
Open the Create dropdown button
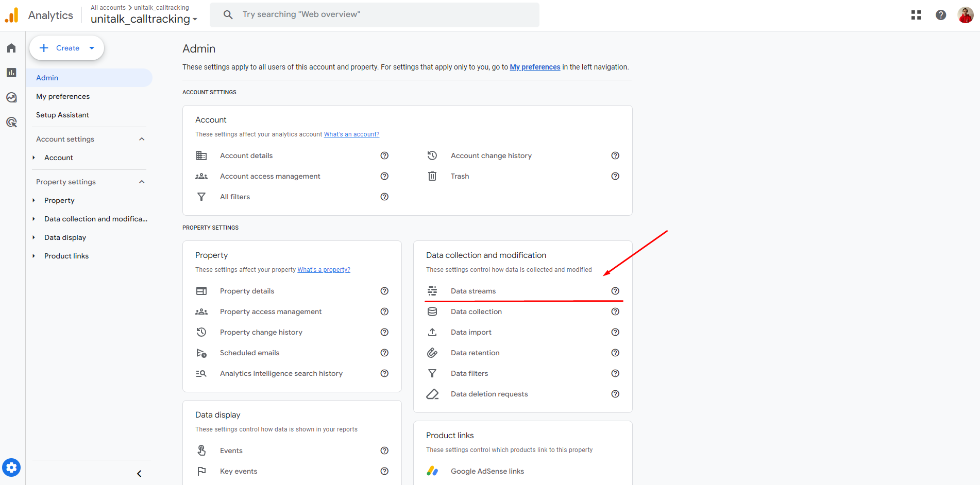tap(66, 48)
